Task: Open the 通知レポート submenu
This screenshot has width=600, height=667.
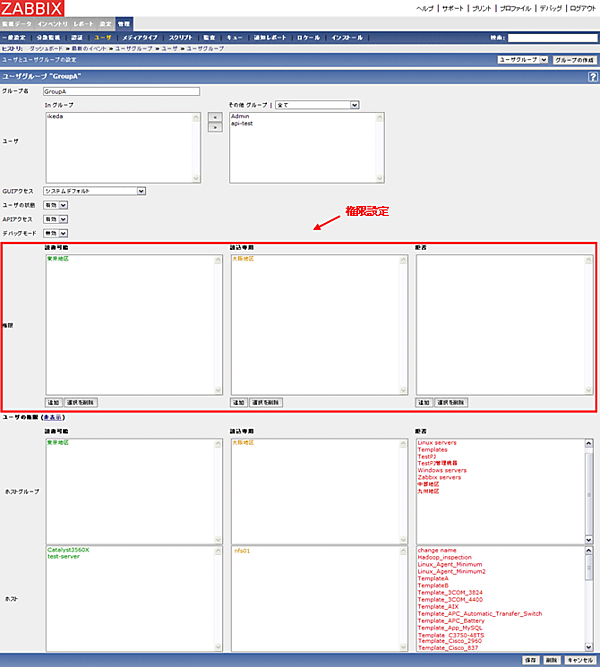Action: [x=270, y=38]
